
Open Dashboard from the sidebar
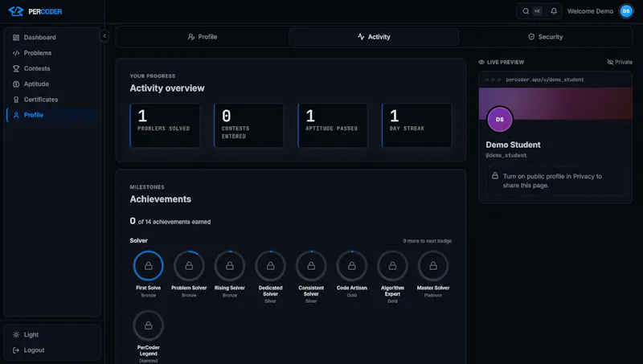pos(53,38)
